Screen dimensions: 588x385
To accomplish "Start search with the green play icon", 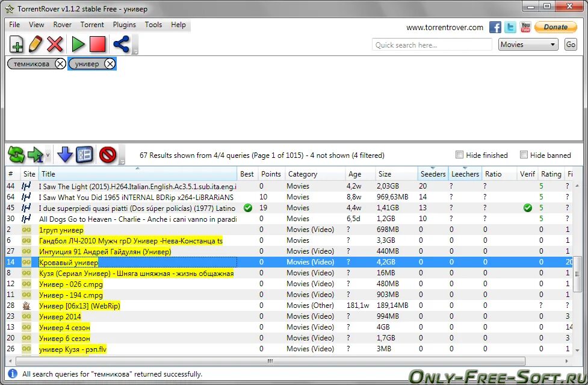I will click(78, 44).
